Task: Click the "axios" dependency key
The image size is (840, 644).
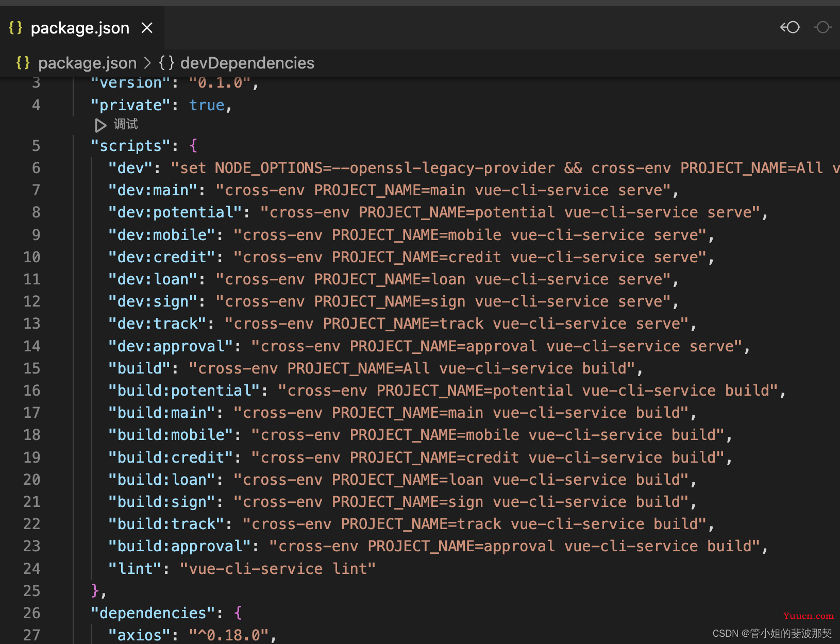Action: click(x=140, y=635)
